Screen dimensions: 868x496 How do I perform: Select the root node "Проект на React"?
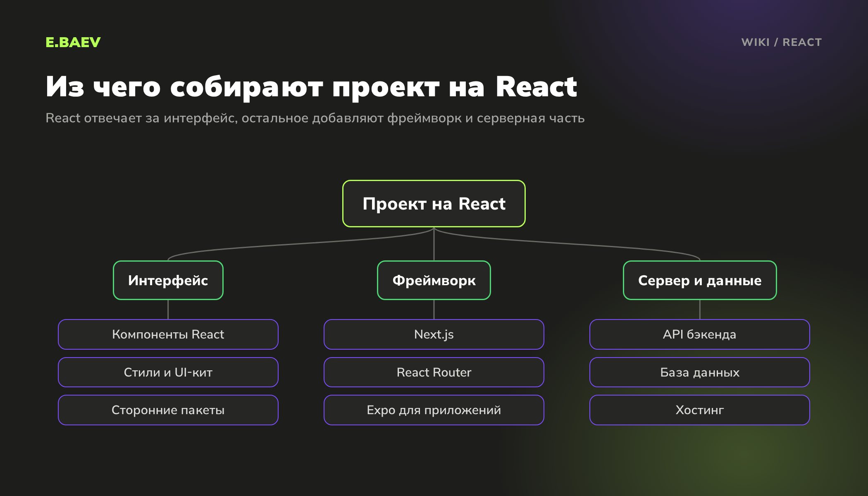point(434,204)
